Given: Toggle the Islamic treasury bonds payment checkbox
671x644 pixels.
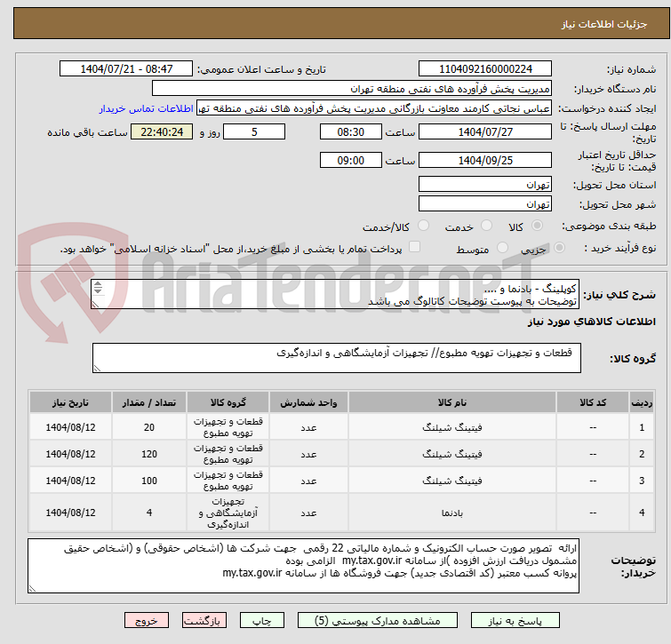Looking at the screenshot, I should (x=414, y=248).
